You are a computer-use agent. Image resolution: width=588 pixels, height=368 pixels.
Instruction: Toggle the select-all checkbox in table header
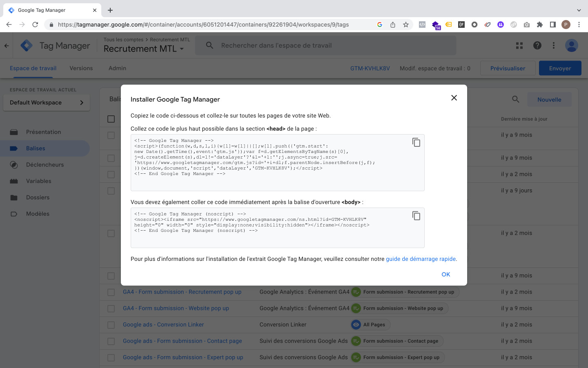click(111, 119)
